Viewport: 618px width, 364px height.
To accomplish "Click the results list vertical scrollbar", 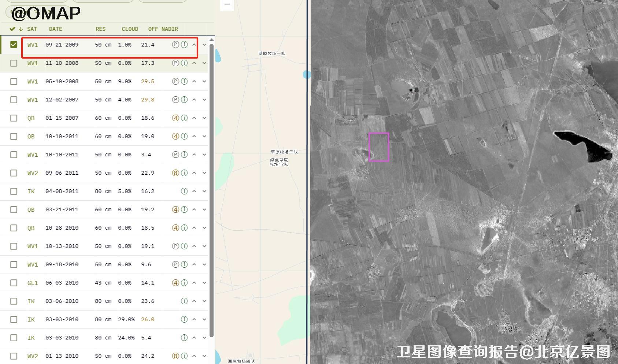I will tap(211, 190).
